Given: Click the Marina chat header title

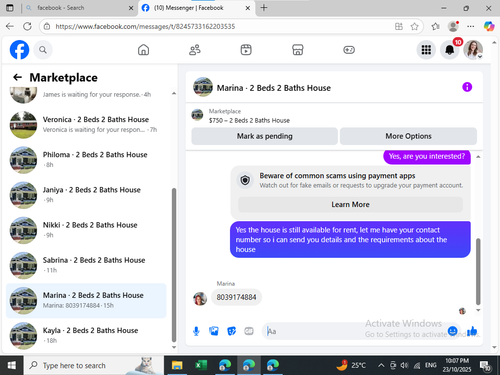Looking at the screenshot, I should (x=274, y=88).
